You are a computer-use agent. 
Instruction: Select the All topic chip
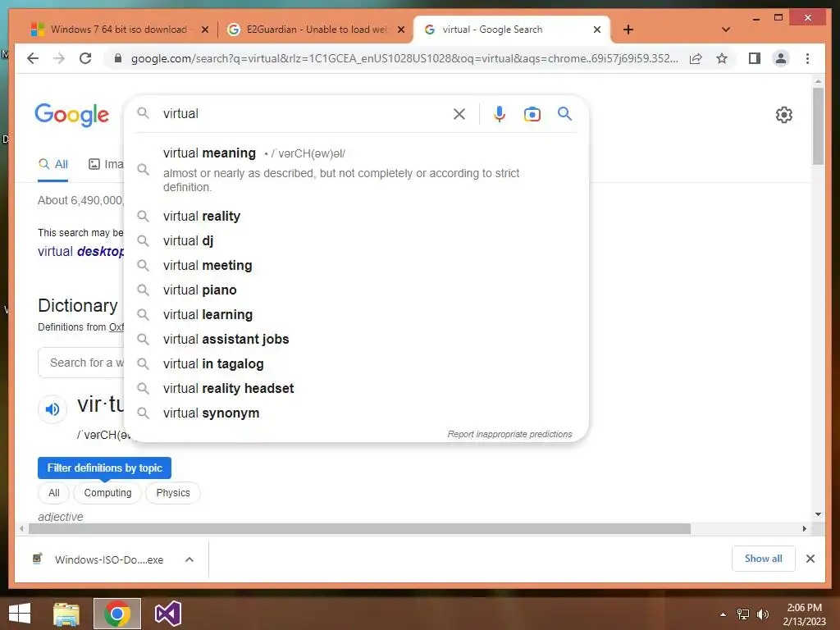click(54, 493)
